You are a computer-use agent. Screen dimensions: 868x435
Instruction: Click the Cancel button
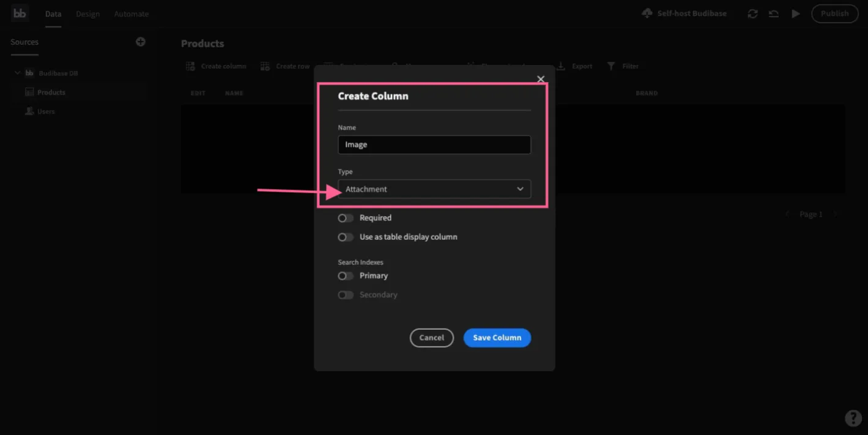432,338
